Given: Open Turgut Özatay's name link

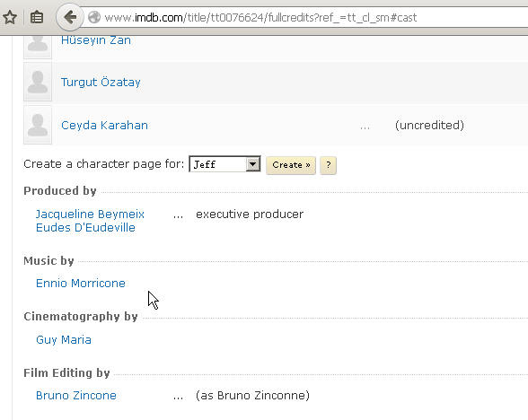Looking at the screenshot, I should pyautogui.click(x=101, y=82).
